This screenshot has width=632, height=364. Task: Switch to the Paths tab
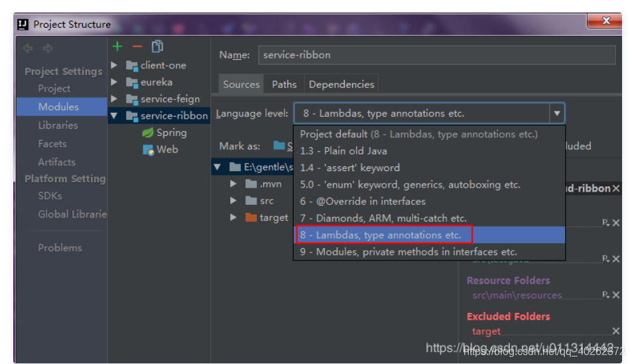[284, 84]
